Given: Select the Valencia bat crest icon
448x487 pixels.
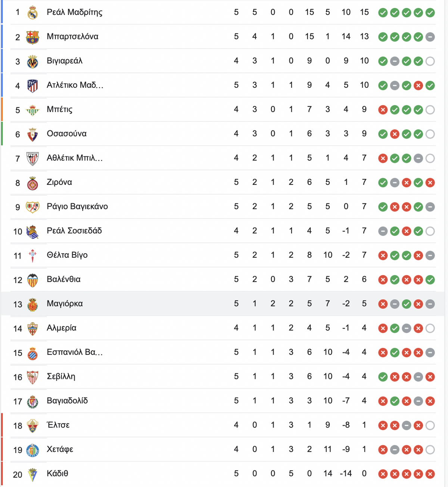Looking at the screenshot, I should tap(33, 280).
